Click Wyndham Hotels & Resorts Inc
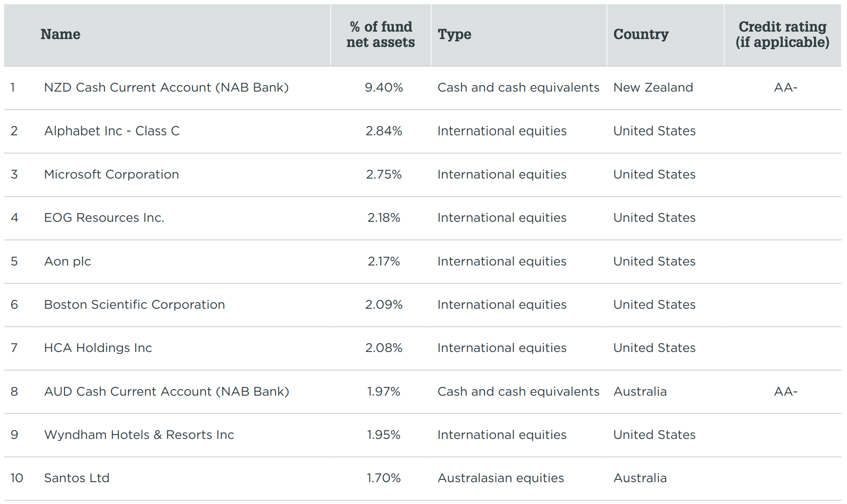Image resolution: width=847 pixels, height=504 pixels. point(139,435)
